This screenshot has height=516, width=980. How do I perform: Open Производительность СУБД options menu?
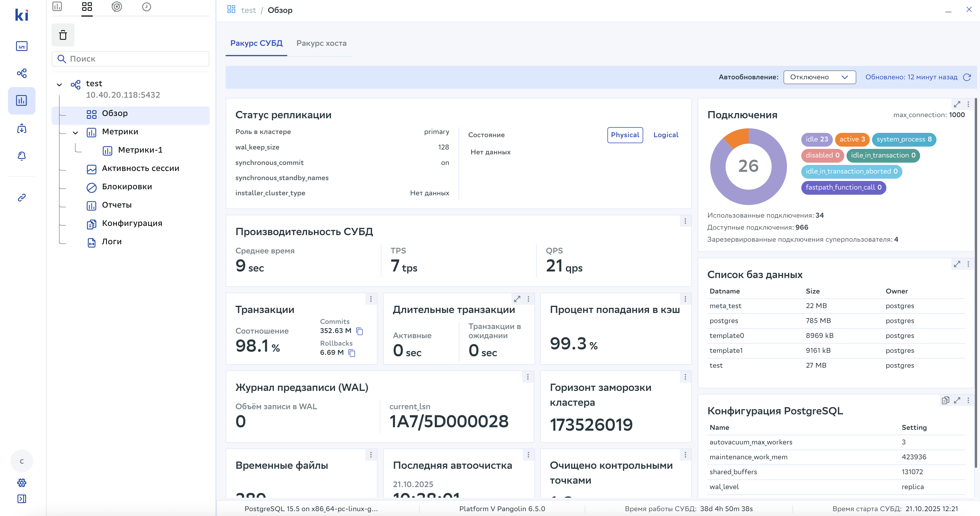tap(685, 221)
